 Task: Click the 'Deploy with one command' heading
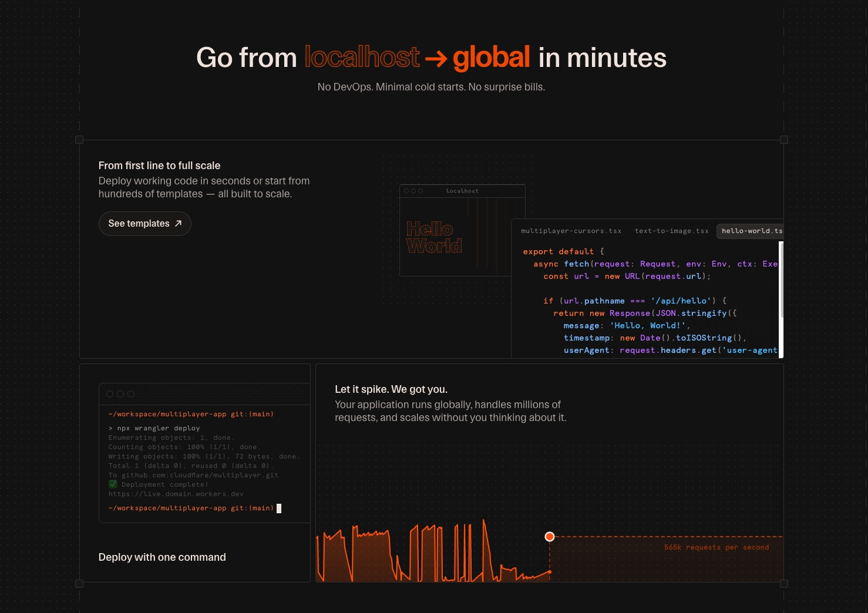[x=162, y=557]
